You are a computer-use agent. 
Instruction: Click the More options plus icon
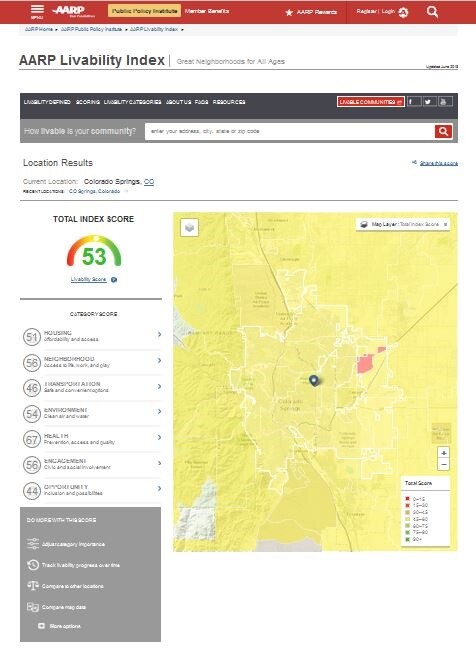click(x=41, y=626)
